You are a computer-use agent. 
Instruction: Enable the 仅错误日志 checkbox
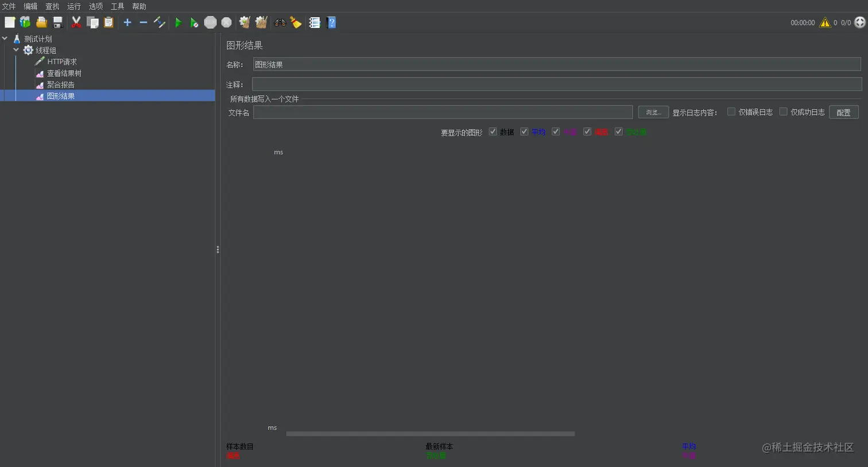point(731,112)
